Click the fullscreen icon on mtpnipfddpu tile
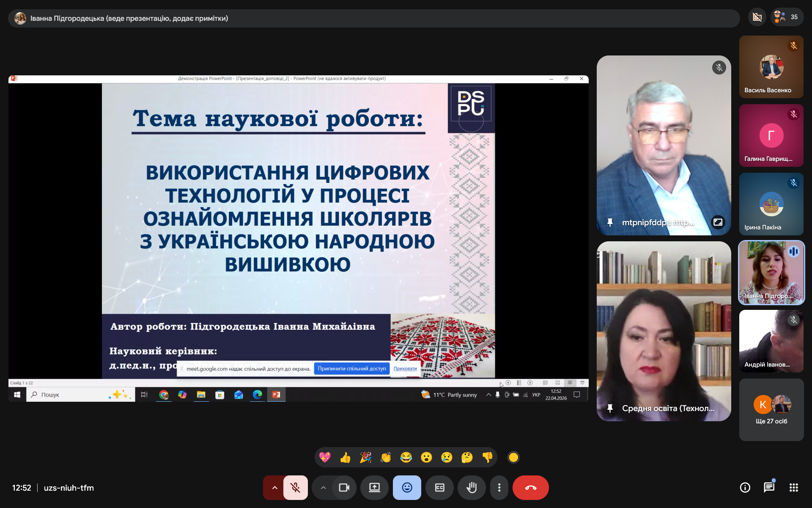This screenshot has height=508, width=812. (718, 222)
